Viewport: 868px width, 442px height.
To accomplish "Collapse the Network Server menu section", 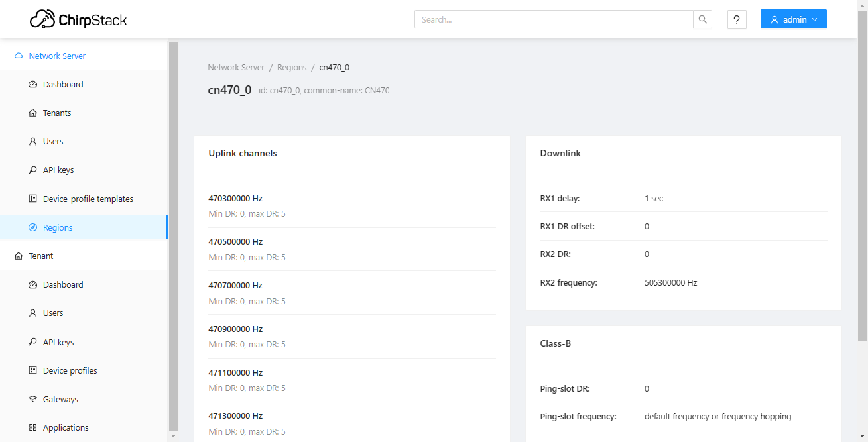I will (x=57, y=56).
